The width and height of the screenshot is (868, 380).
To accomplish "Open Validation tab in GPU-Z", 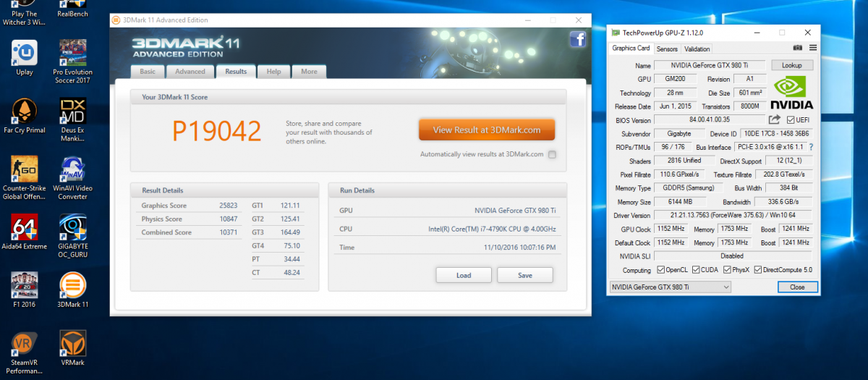I will 697,48.
